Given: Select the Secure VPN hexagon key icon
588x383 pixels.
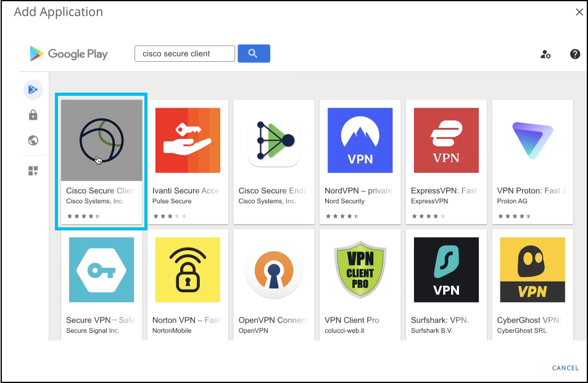Looking at the screenshot, I should pos(102,269).
